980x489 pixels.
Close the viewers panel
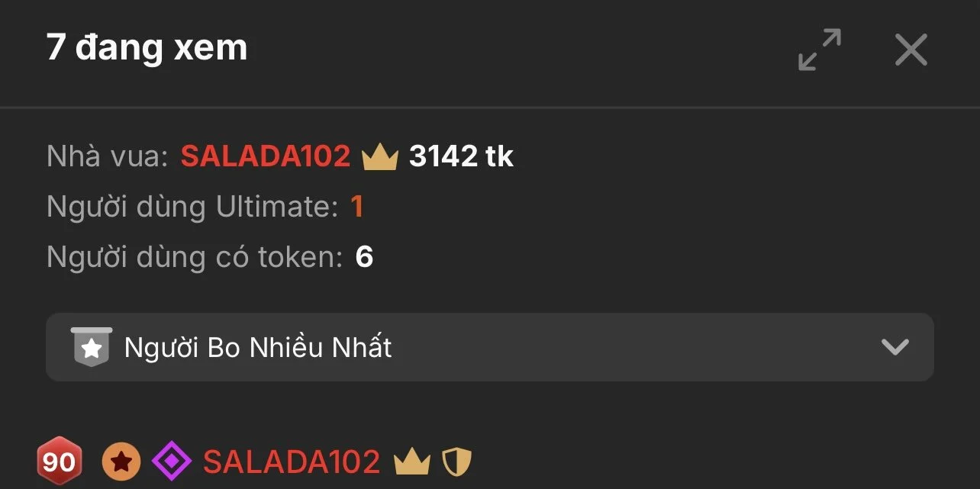click(911, 50)
